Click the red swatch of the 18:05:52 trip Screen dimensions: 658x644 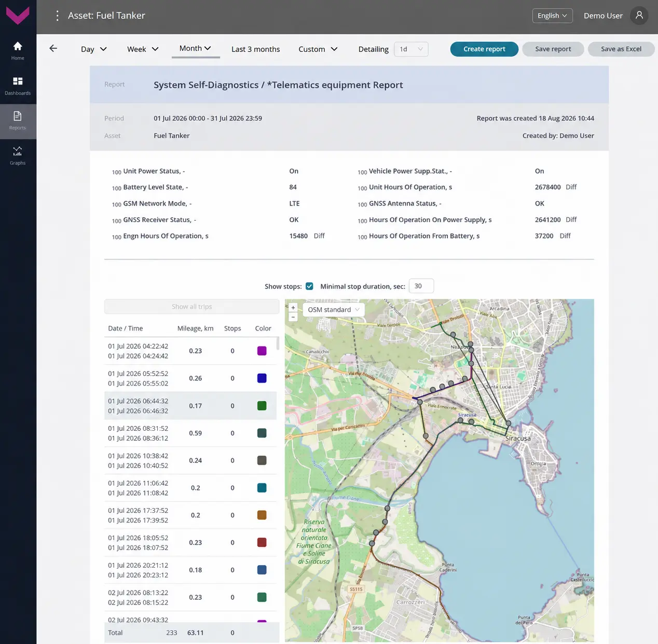coord(262,542)
